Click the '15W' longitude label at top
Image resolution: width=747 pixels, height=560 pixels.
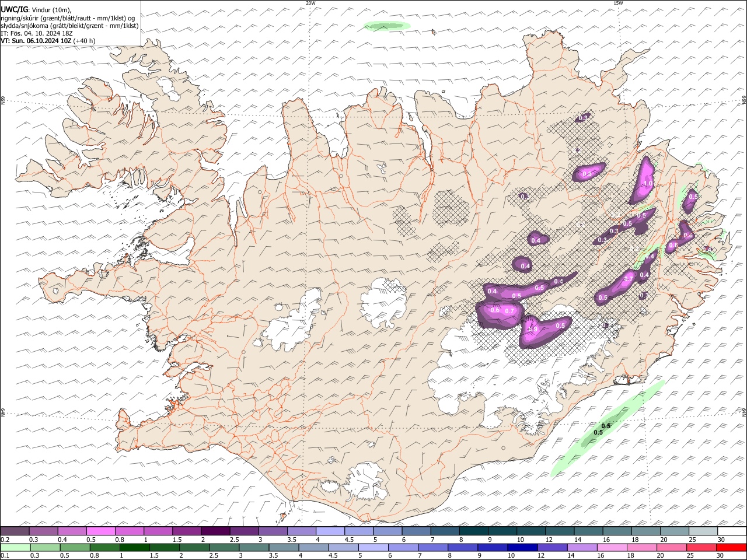(x=618, y=3)
